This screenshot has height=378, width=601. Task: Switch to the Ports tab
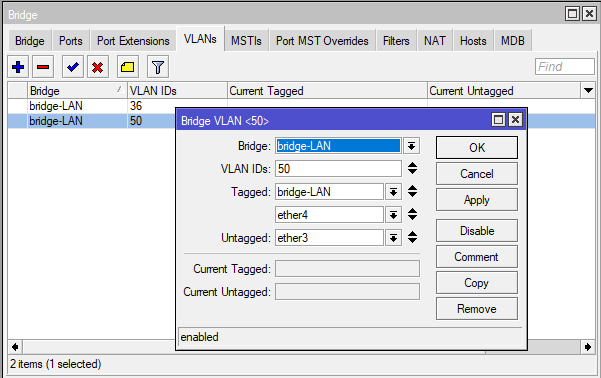71,41
